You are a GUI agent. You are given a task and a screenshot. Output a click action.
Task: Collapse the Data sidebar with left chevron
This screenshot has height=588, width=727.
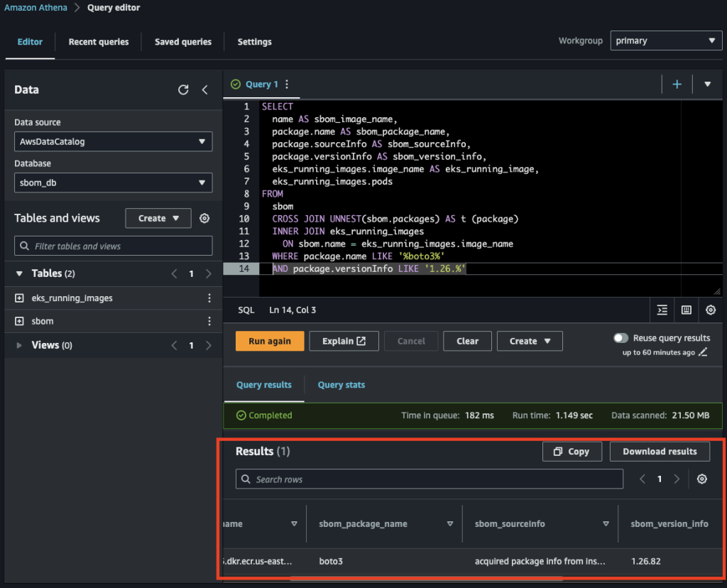pyautogui.click(x=205, y=89)
